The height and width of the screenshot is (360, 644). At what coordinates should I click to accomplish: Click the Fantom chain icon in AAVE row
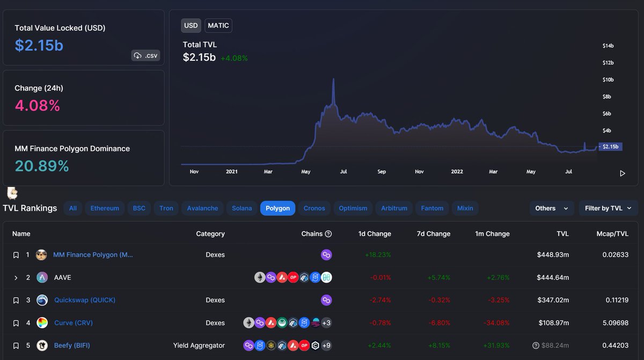coord(316,278)
